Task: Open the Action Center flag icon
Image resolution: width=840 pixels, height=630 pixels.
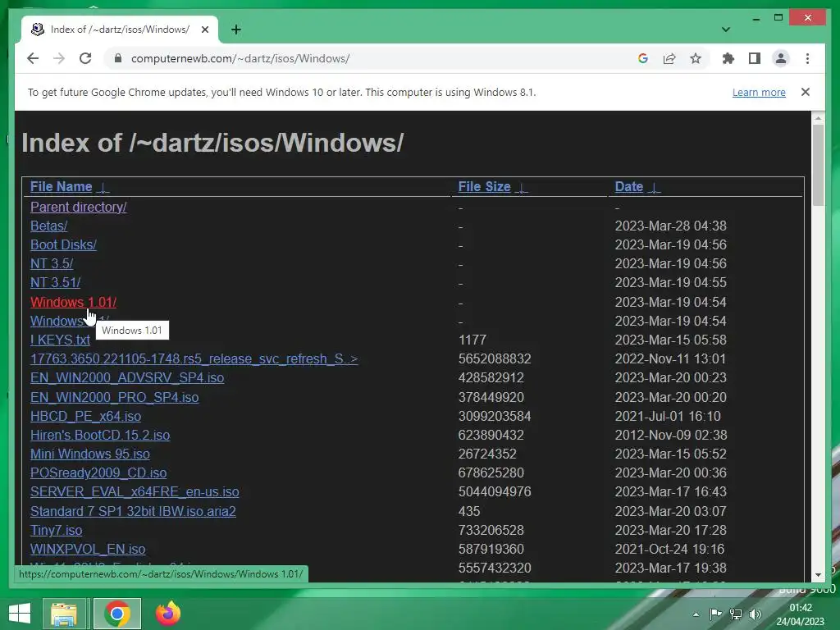Action: point(715,614)
